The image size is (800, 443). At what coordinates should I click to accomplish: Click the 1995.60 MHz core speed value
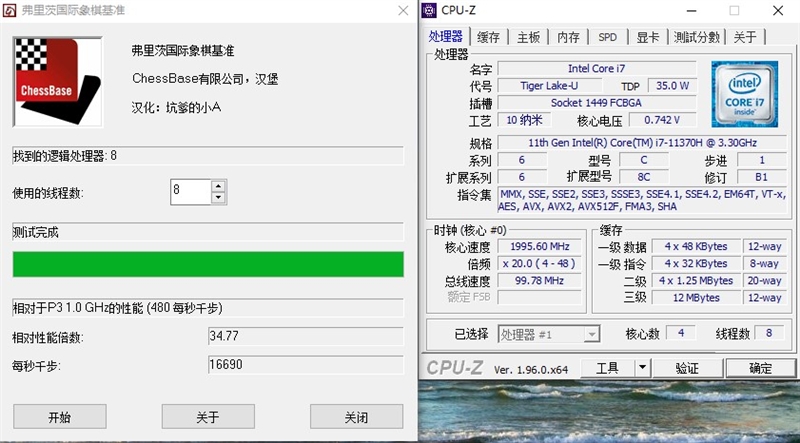540,247
